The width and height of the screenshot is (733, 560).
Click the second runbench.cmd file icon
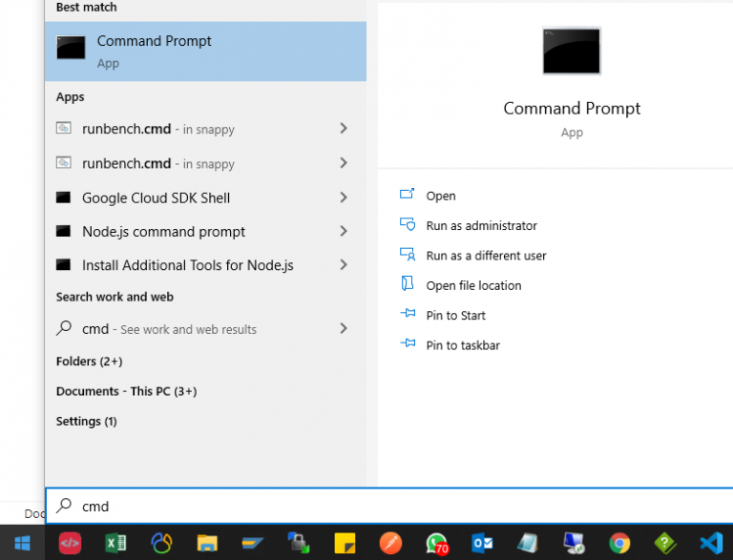pyautogui.click(x=64, y=162)
